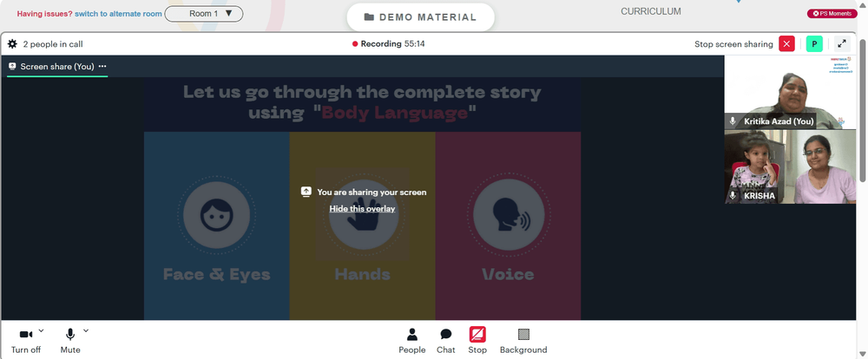Click the Having issues? text
868x359 pixels.
[44, 14]
